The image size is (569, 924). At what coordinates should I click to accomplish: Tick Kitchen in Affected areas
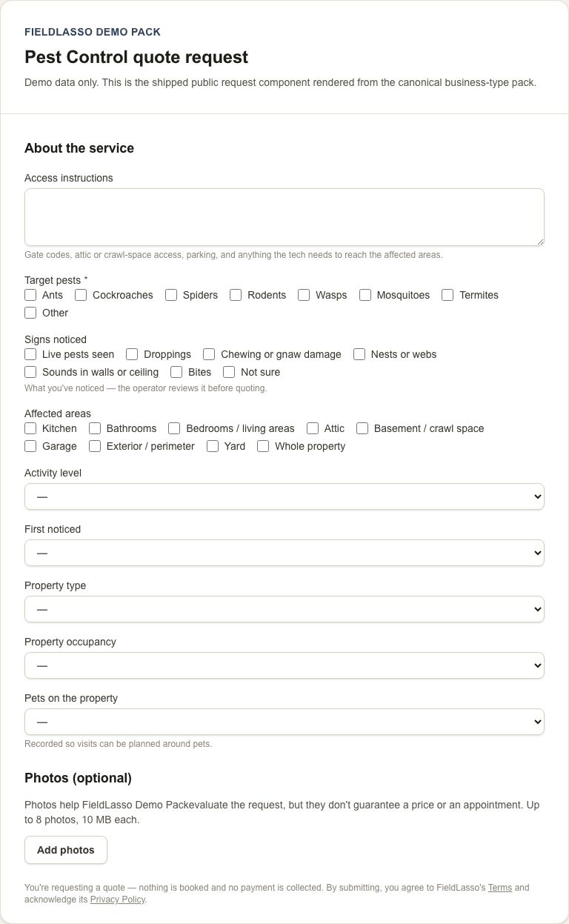click(x=30, y=428)
